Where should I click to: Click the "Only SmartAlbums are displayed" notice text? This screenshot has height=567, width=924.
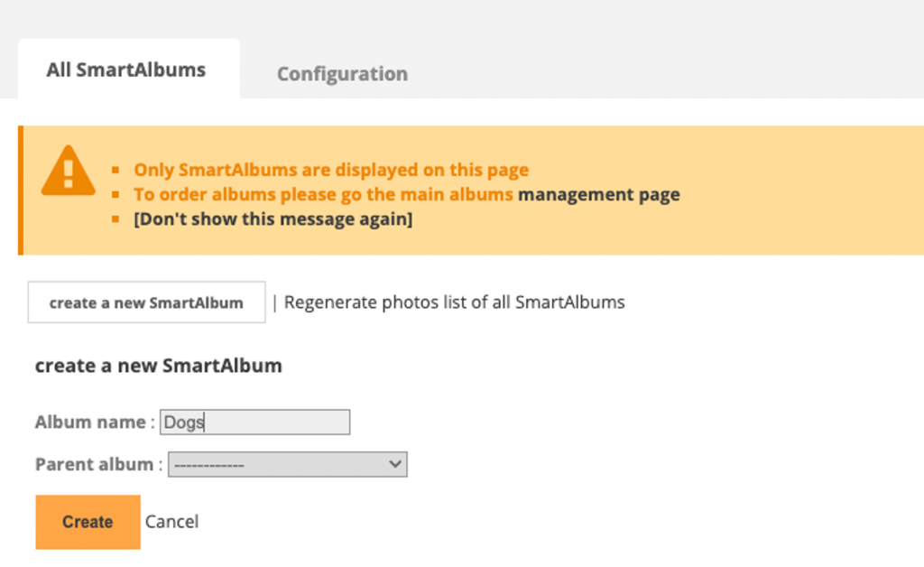[x=331, y=170]
